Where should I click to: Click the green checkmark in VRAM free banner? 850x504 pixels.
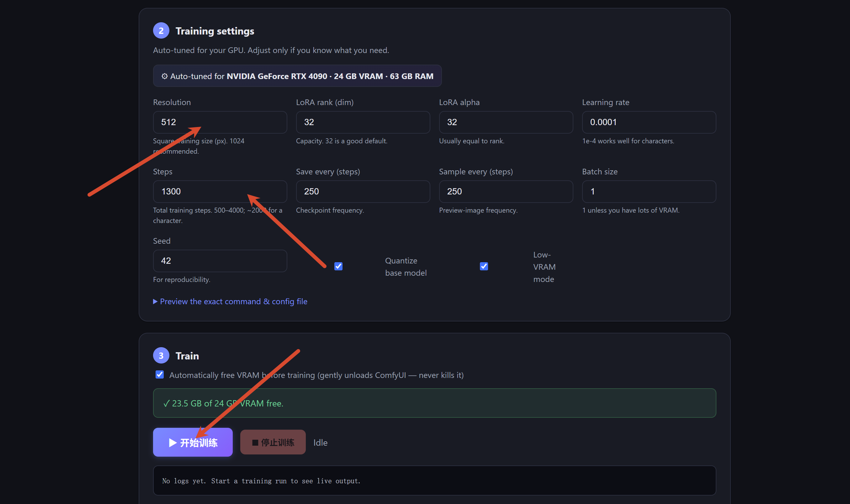[167, 403]
